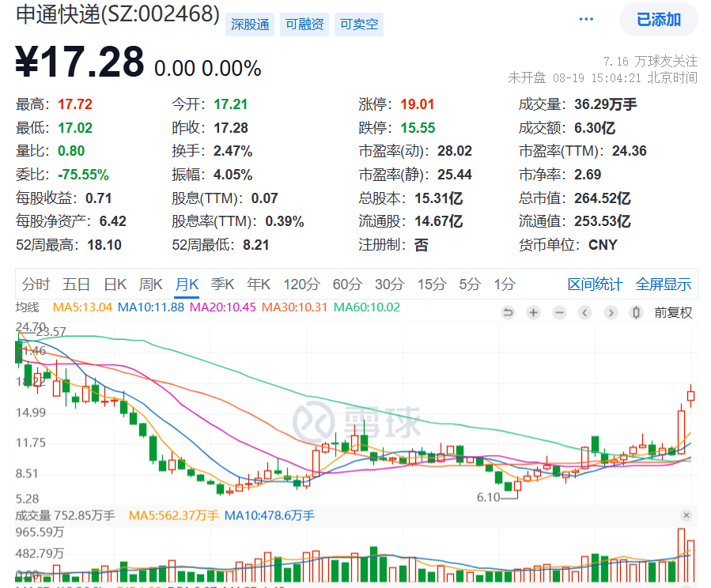The image size is (711, 588).
Task: Click the 52周最高 value 18.10
Action: [104, 245]
